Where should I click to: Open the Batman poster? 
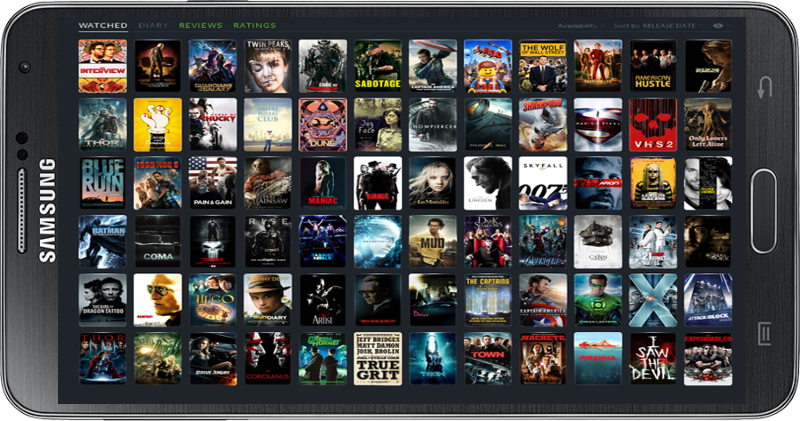tap(103, 242)
